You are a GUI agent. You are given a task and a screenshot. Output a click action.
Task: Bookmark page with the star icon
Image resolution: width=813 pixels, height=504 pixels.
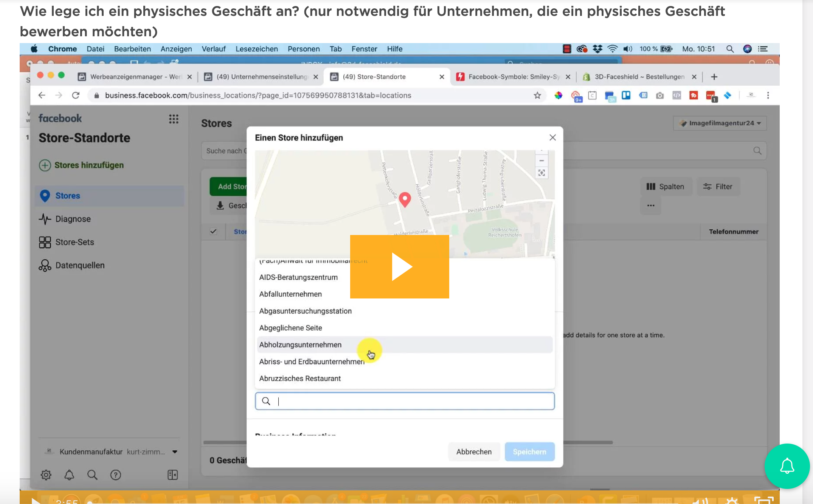point(537,96)
